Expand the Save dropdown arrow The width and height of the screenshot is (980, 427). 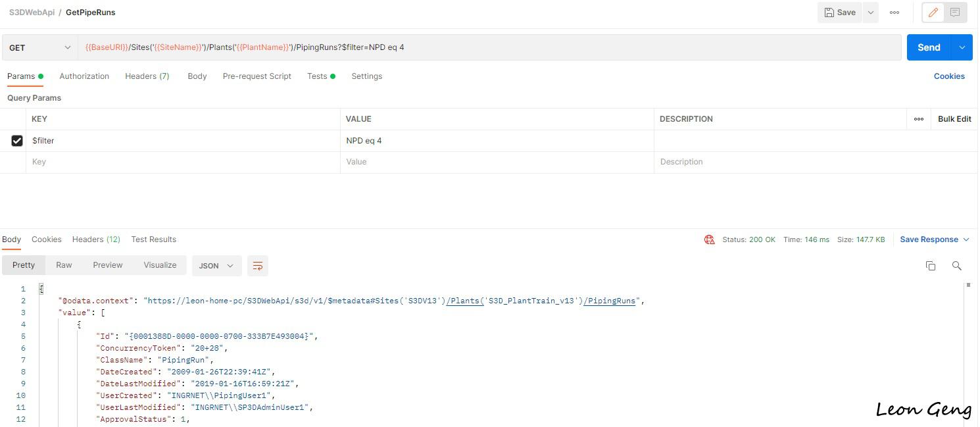click(870, 13)
